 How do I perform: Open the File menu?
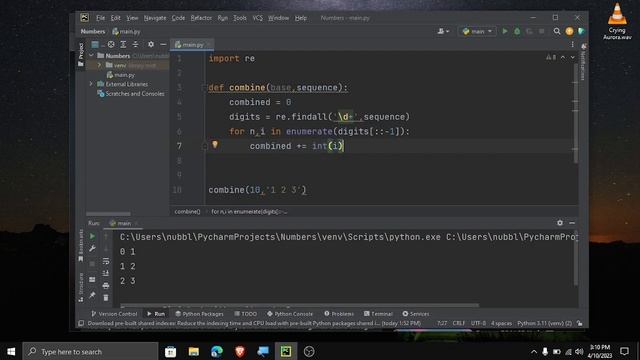click(100, 18)
